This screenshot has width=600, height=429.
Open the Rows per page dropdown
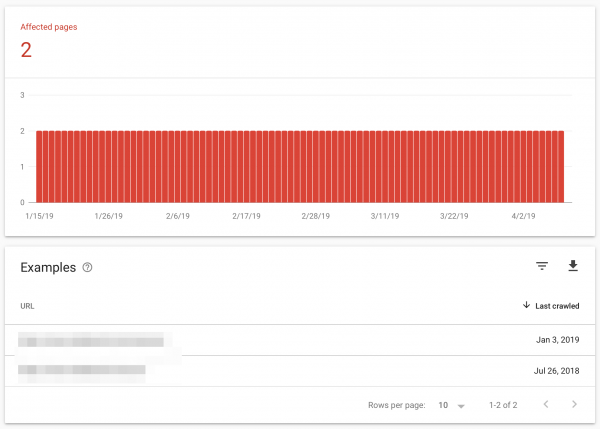(452, 405)
